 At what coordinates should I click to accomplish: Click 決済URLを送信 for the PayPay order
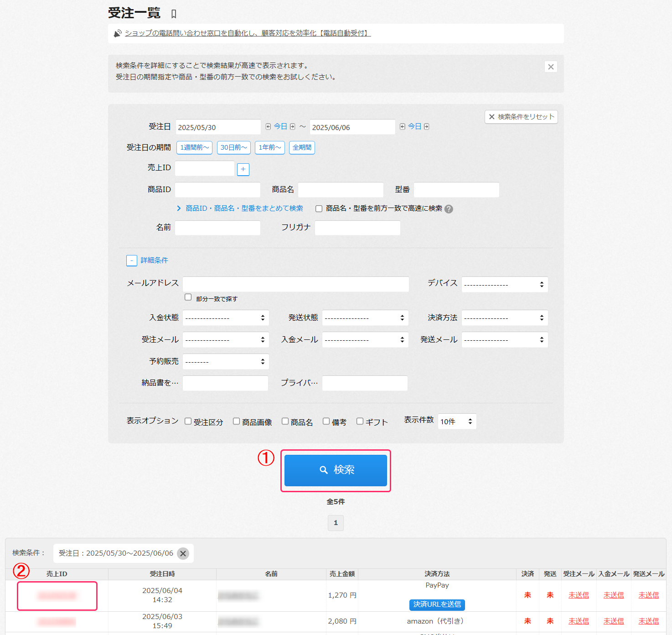click(437, 604)
